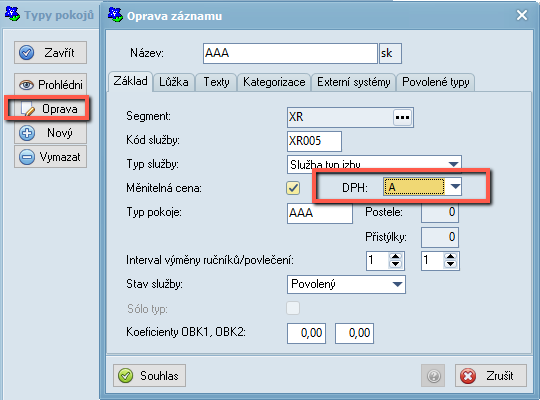Viewport: 540px width, 400px height.
Task: Click the Vymazat delete button
Action: [50, 157]
